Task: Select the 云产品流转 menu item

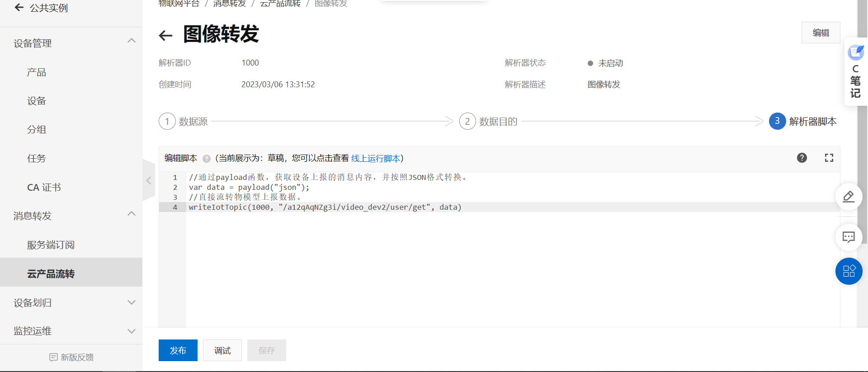Action: click(71, 272)
